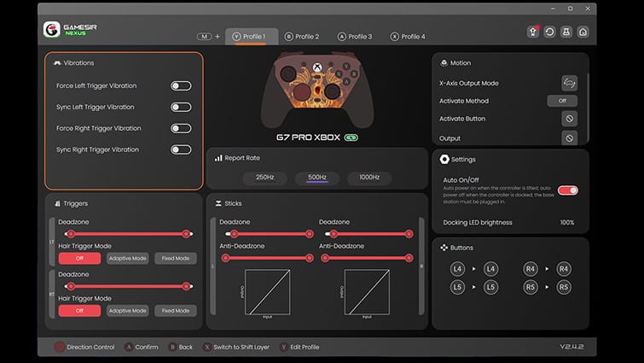Enable Force Left Trigger Vibration toggle
644x363 pixels.
(x=181, y=86)
